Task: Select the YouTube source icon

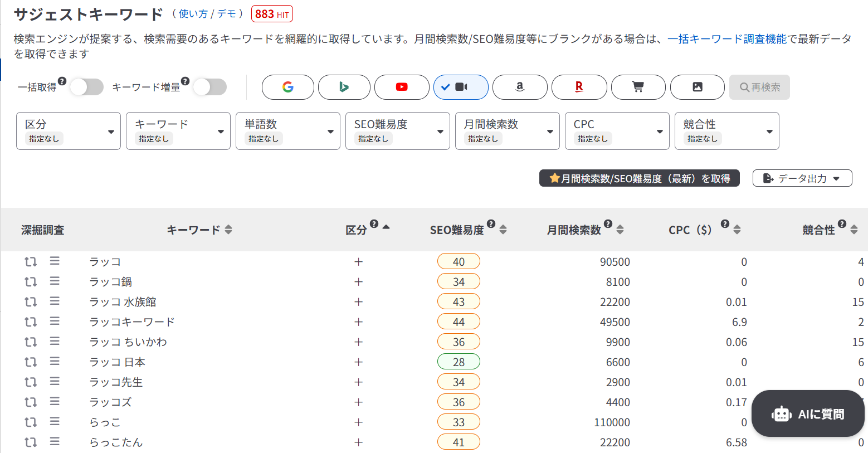Action: 401,87
